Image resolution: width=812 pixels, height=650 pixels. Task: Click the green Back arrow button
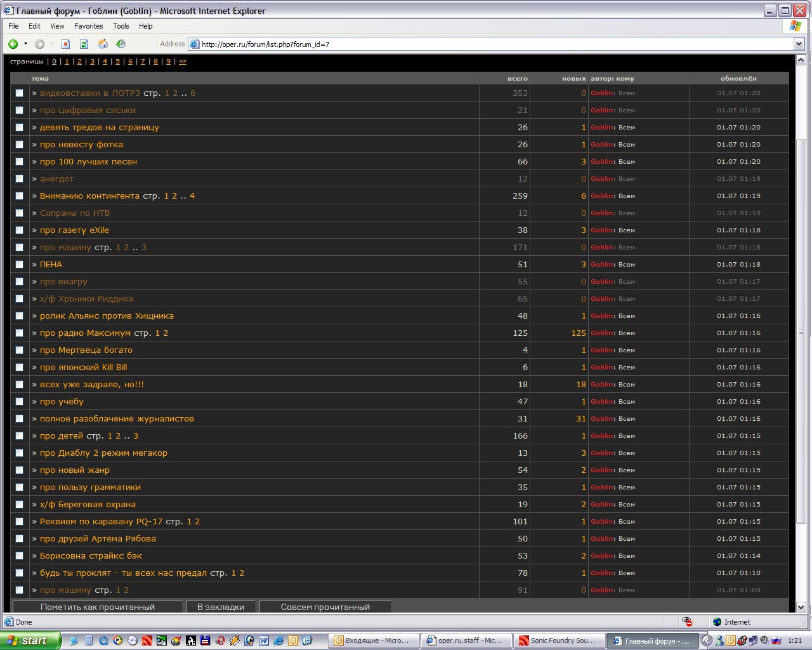(13, 44)
